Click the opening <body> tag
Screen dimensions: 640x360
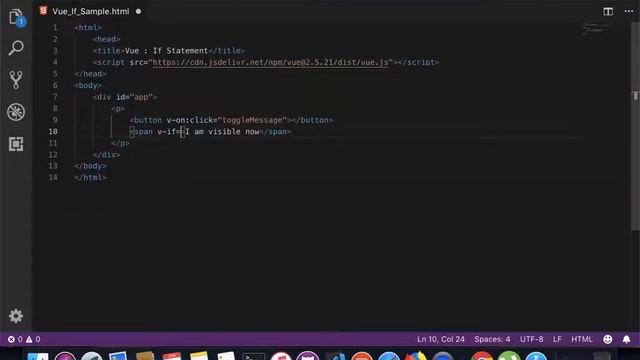pyautogui.click(x=88, y=85)
